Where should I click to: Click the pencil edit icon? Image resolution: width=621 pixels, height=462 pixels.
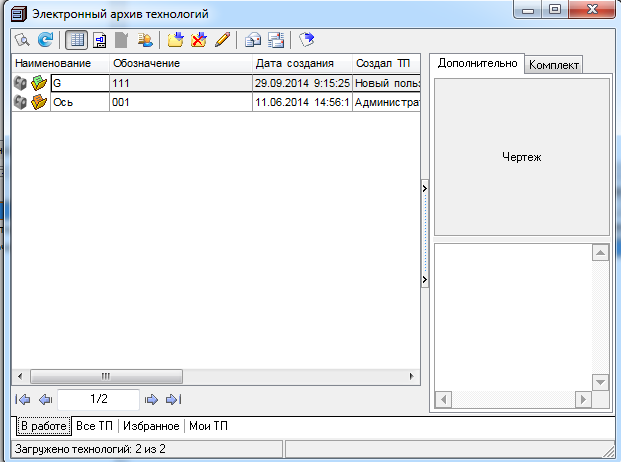click(x=223, y=40)
